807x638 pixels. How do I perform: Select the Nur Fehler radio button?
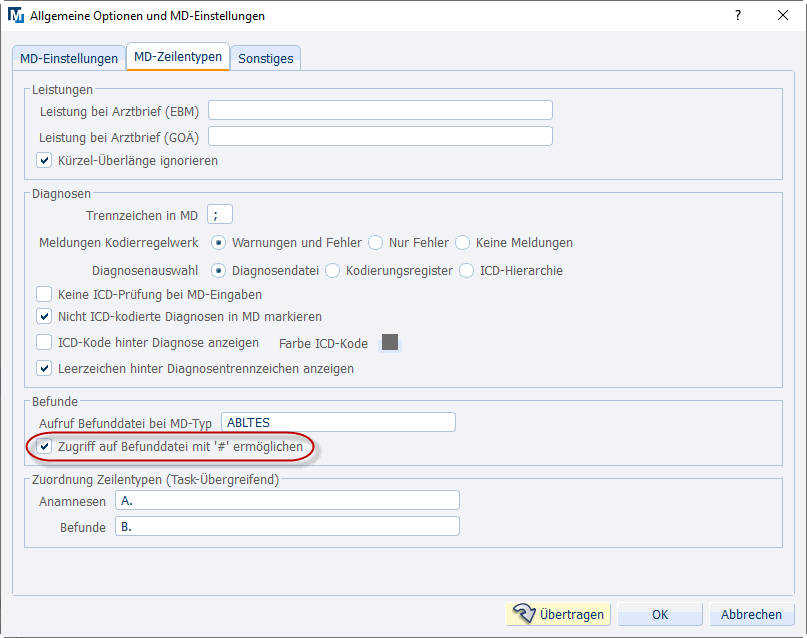click(x=376, y=242)
